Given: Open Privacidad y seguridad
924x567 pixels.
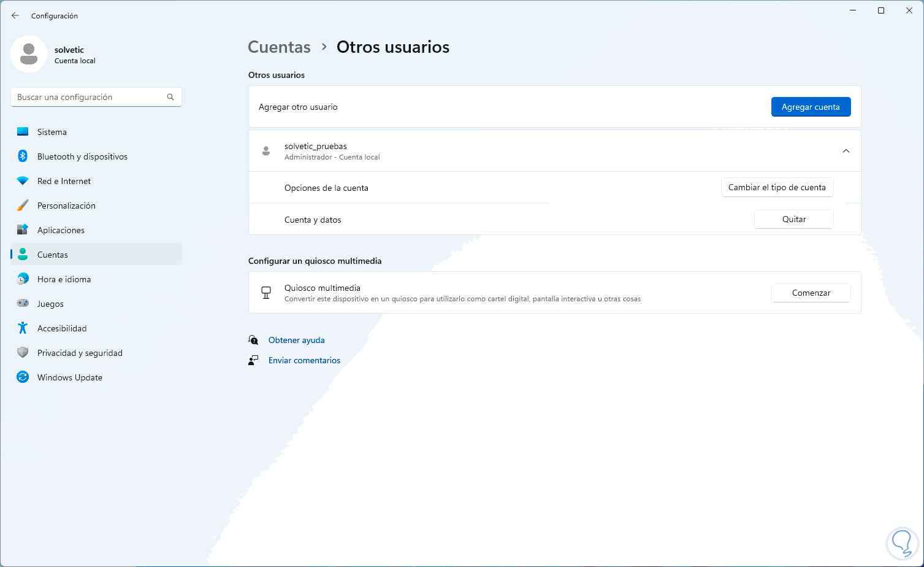Looking at the screenshot, I should [96, 353].
